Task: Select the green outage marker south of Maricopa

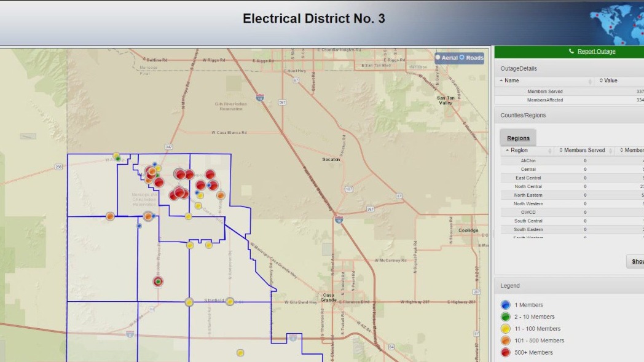Action: (x=159, y=281)
